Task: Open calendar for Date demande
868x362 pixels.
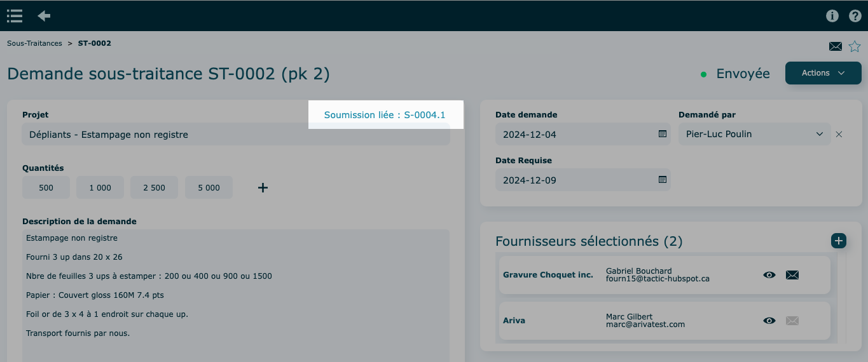Action: tap(662, 134)
